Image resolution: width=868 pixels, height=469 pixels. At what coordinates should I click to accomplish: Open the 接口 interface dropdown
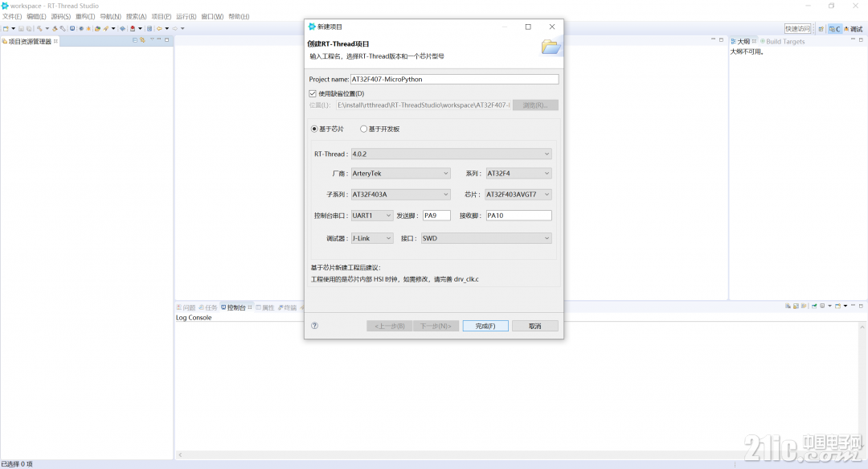point(486,238)
